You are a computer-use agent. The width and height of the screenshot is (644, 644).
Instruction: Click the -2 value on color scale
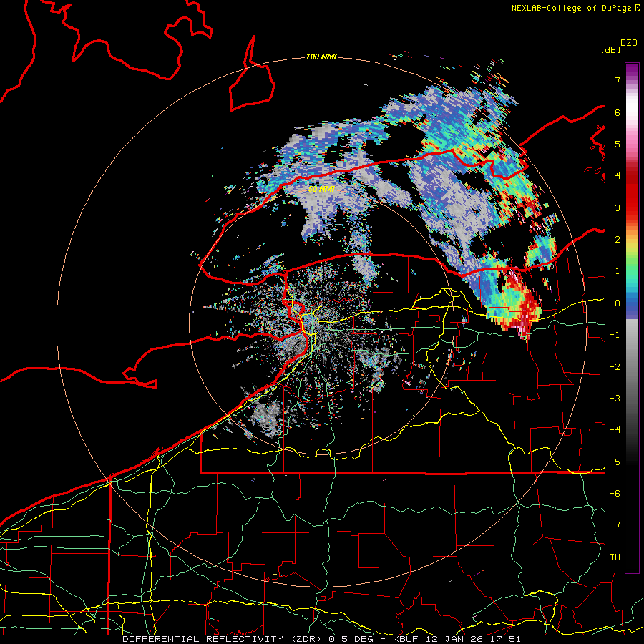[615, 367]
